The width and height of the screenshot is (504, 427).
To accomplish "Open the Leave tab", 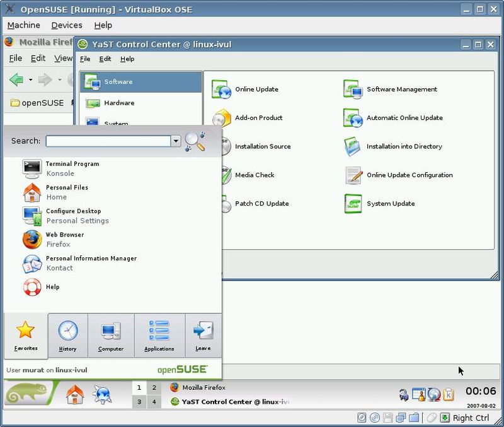I will point(203,336).
